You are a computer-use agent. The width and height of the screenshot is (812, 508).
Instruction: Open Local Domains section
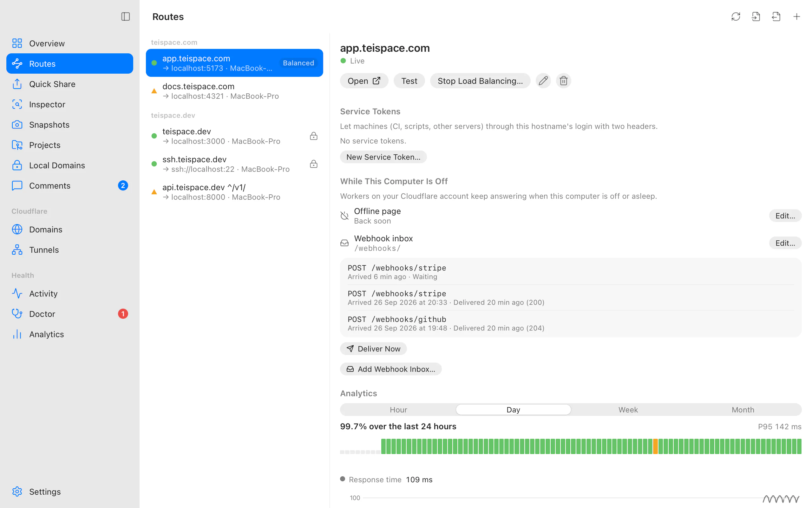(x=70, y=165)
